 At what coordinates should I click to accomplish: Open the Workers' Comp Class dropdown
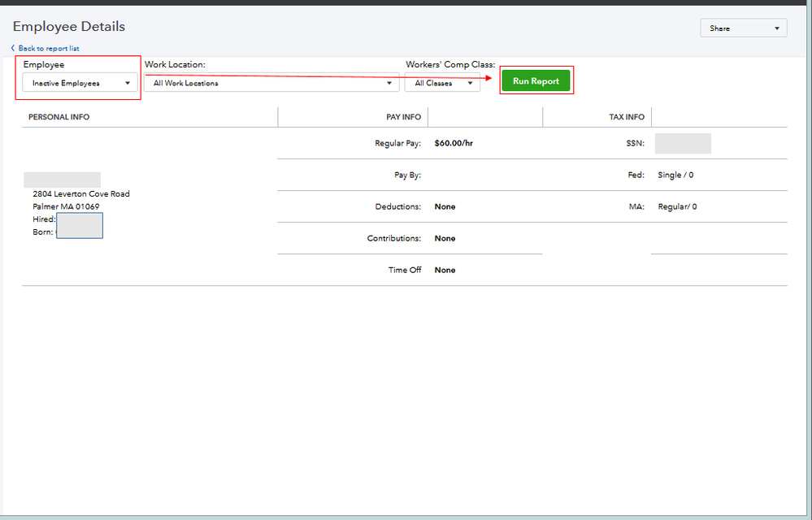[x=442, y=83]
